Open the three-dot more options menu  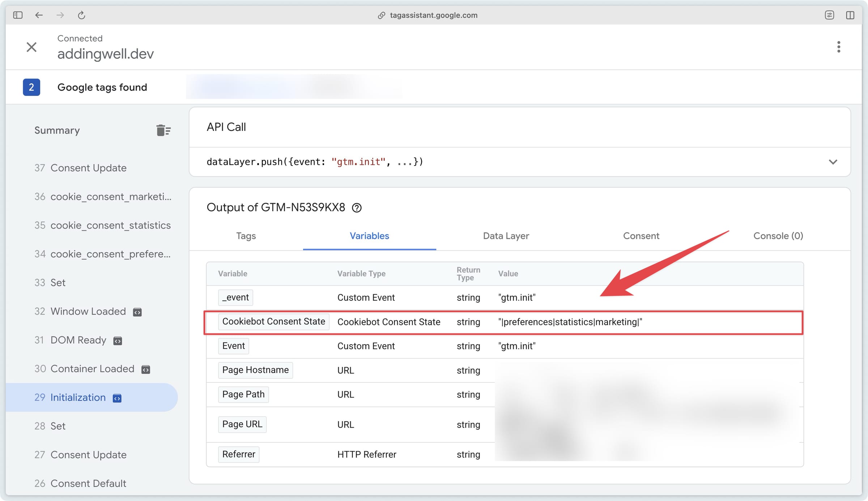tap(838, 47)
